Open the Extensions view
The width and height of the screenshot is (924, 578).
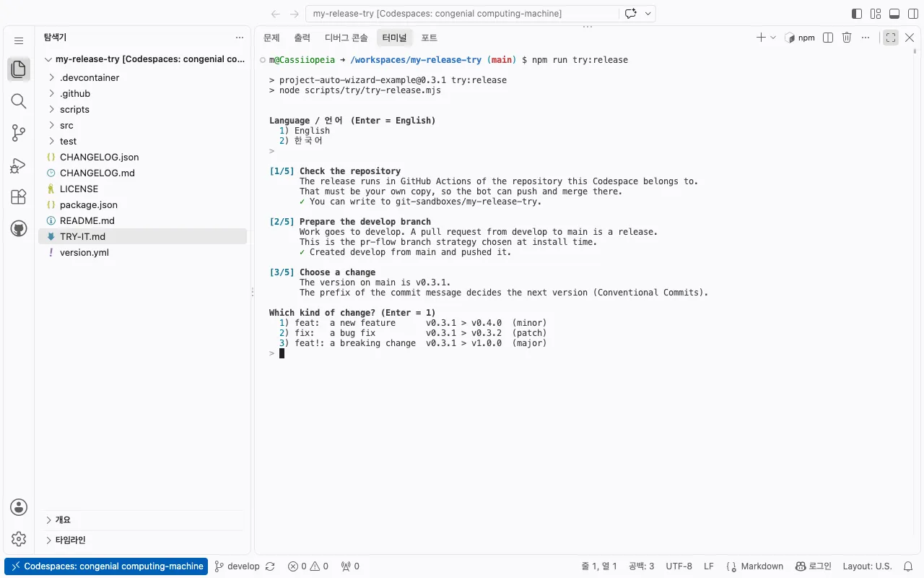click(x=19, y=197)
